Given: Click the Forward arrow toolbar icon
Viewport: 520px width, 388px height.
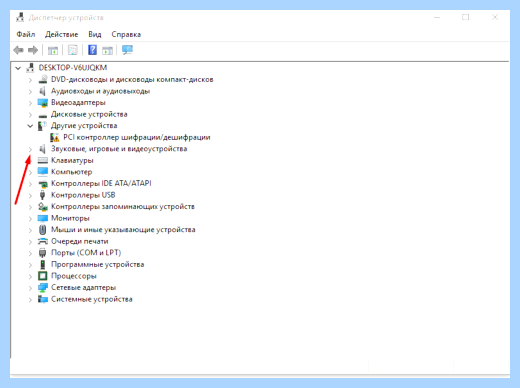Looking at the screenshot, I should point(33,50).
